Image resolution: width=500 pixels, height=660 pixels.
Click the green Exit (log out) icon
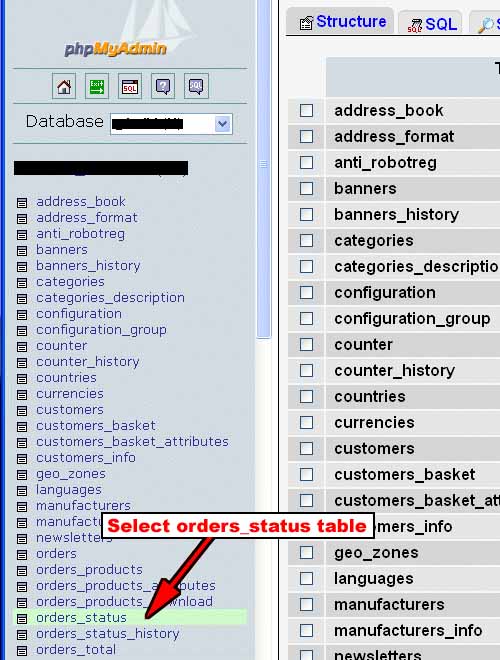tap(97, 86)
